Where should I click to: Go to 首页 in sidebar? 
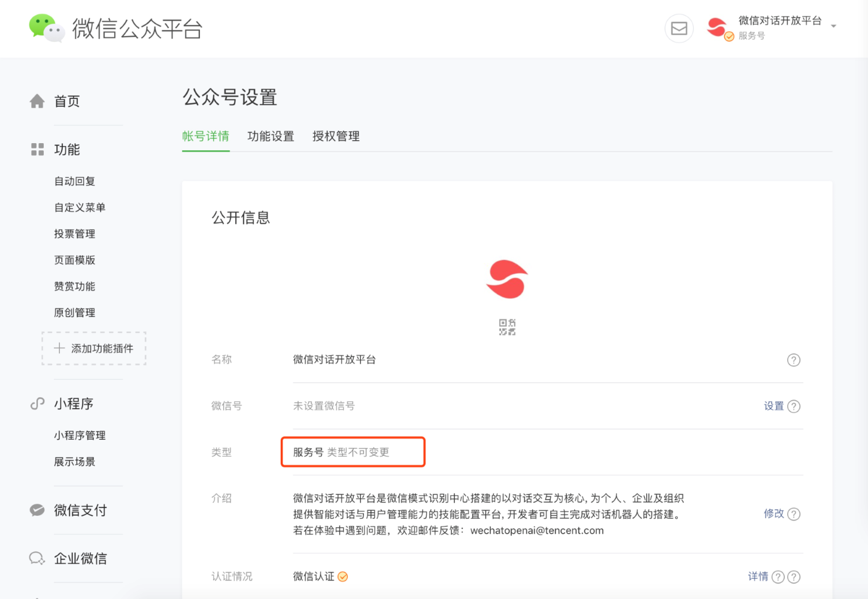click(66, 101)
